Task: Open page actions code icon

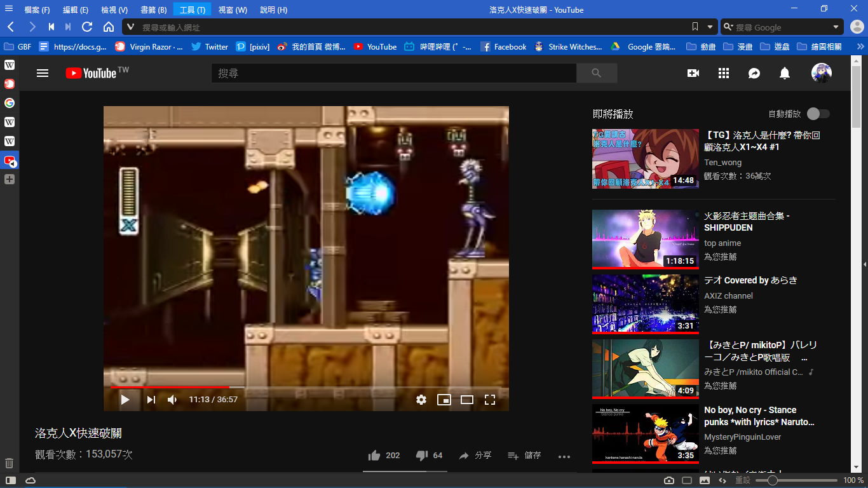Action: (x=722, y=480)
